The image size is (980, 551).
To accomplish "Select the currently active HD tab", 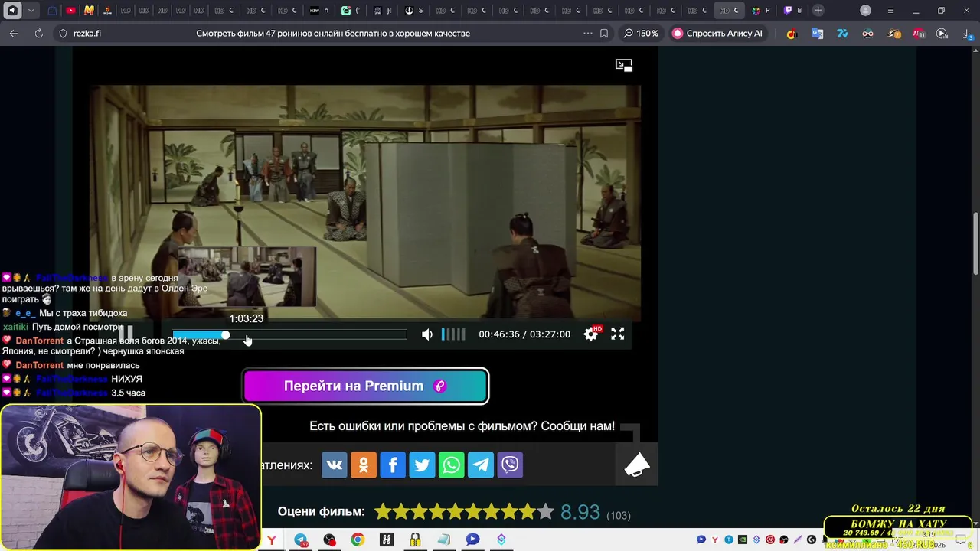I will click(729, 11).
